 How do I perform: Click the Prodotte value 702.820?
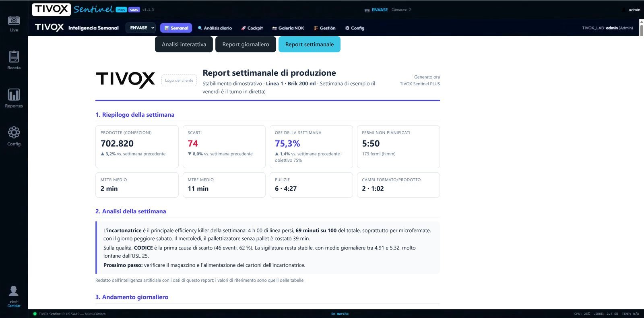point(117,144)
